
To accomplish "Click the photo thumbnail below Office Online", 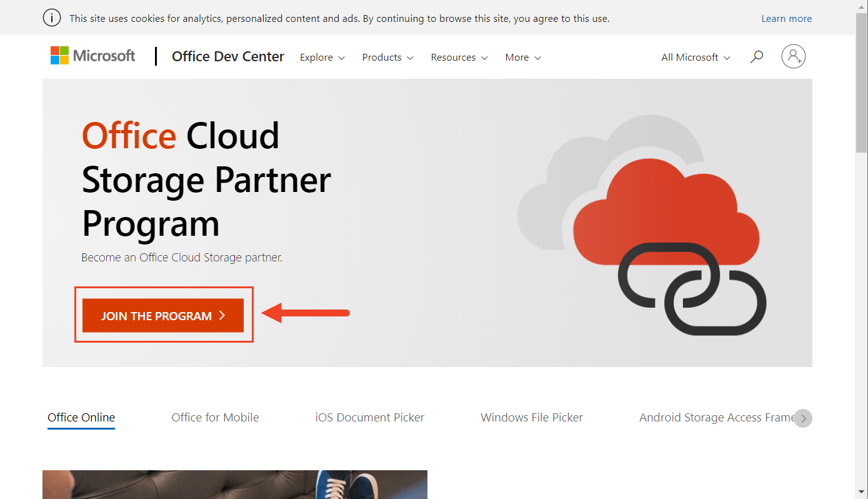I will (x=234, y=485).
